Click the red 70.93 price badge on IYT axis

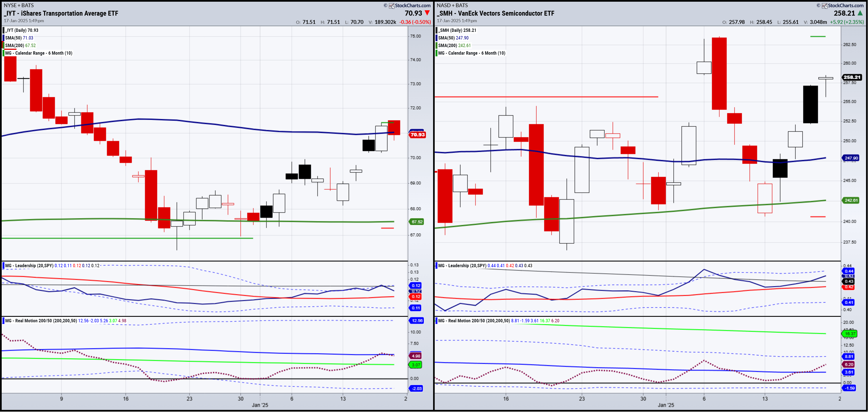click(417, 135)
